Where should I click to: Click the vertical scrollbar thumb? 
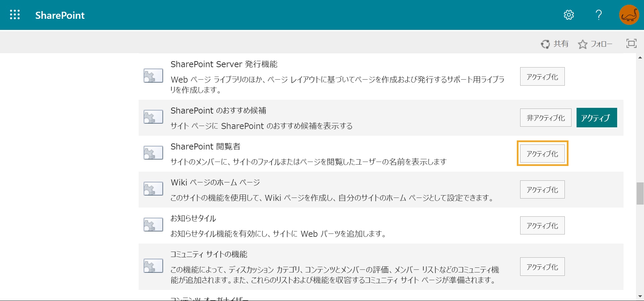click(x=640, y=193)
